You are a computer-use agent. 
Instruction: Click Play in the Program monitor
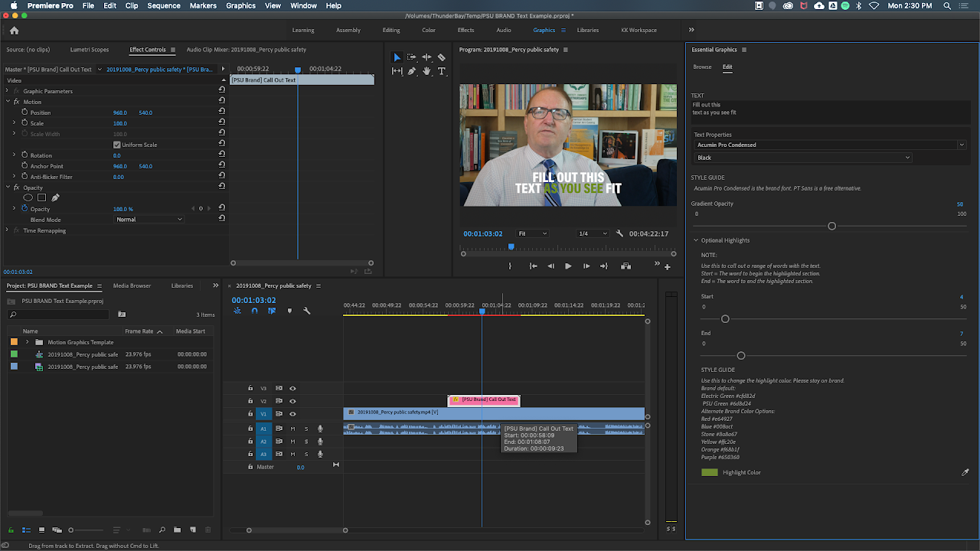[x=567, y=266]
